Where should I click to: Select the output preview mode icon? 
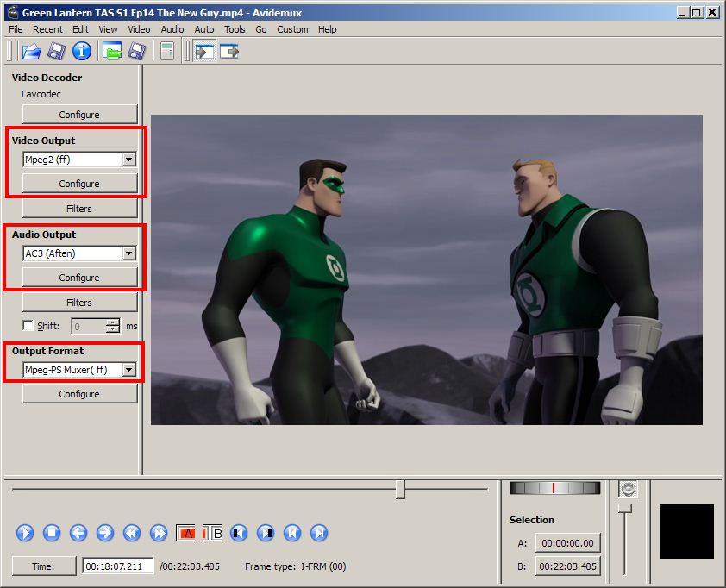[x=229, y=51]
